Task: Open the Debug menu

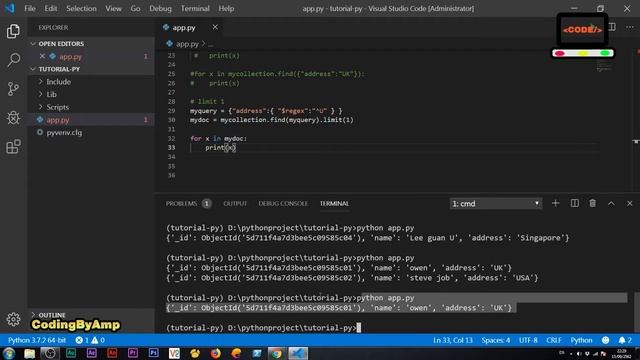Action: [x=160, y=8]
